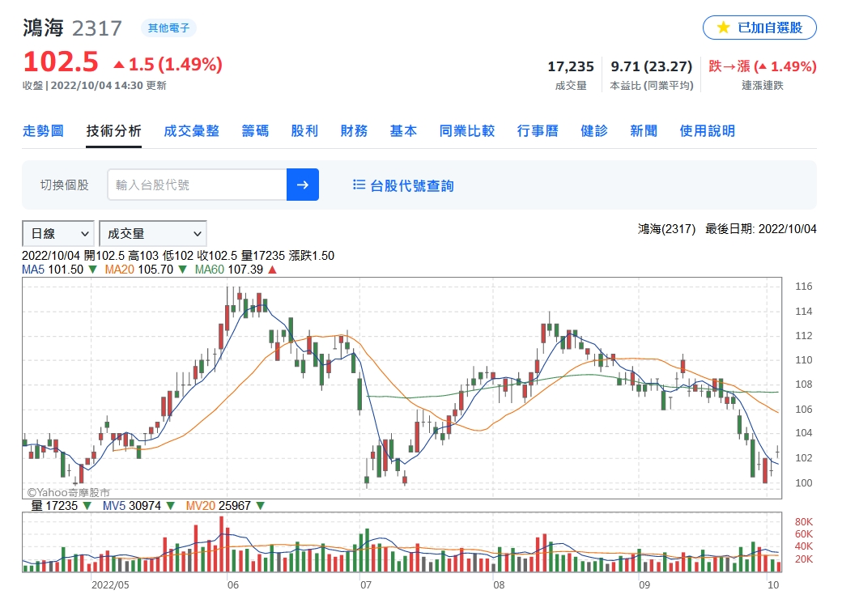Open the 財務 tab
The width and height of the screenshot is (842, 616).
(354, 131)
